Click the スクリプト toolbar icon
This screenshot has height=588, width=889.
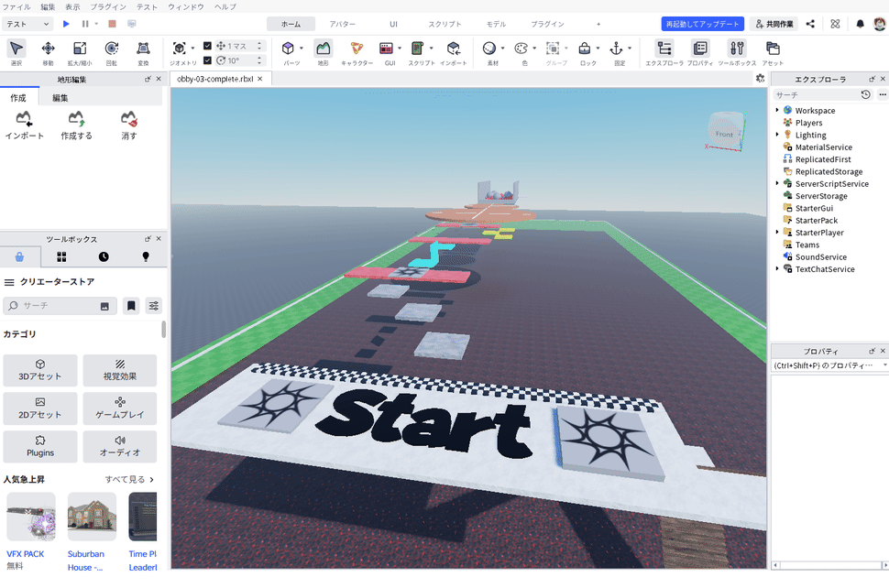click(418, 49)
